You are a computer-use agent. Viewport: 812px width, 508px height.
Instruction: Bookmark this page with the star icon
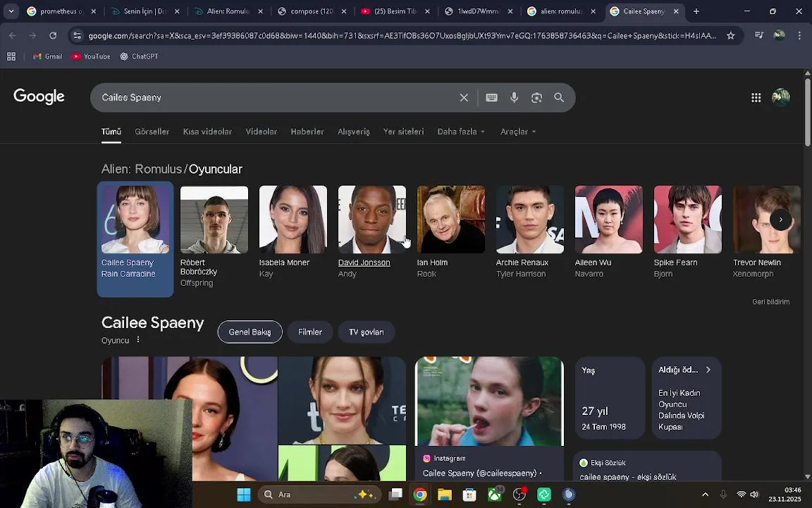(x=731, y=35)
